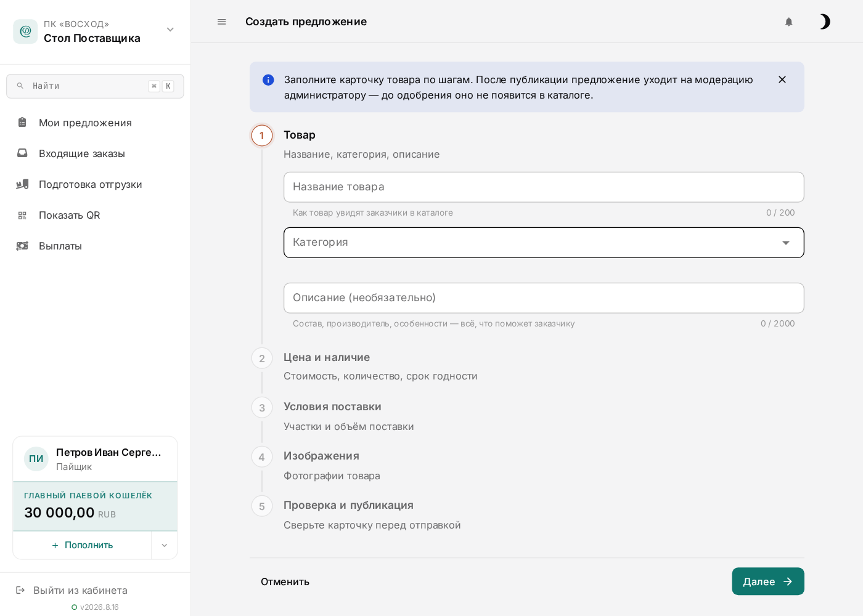The image size is (863, 616).
Task: Focus the Название товара input
Action: click(x=544, y=187)
